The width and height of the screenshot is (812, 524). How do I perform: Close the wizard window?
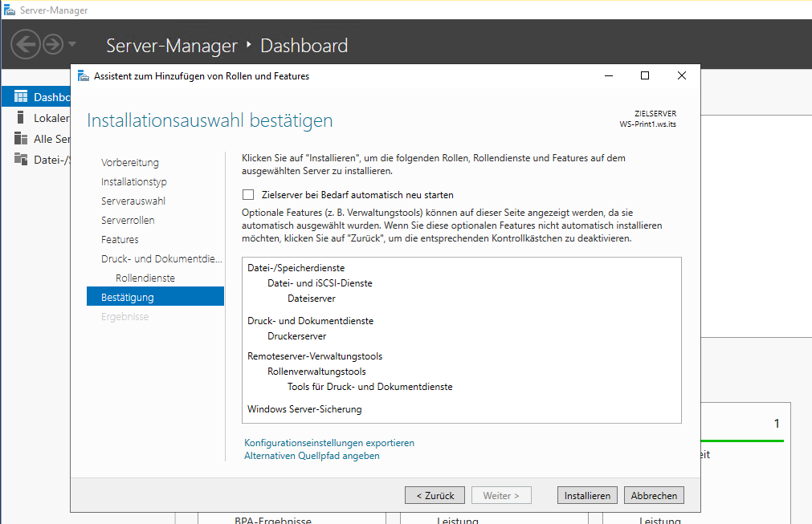[x=682, y=76]
